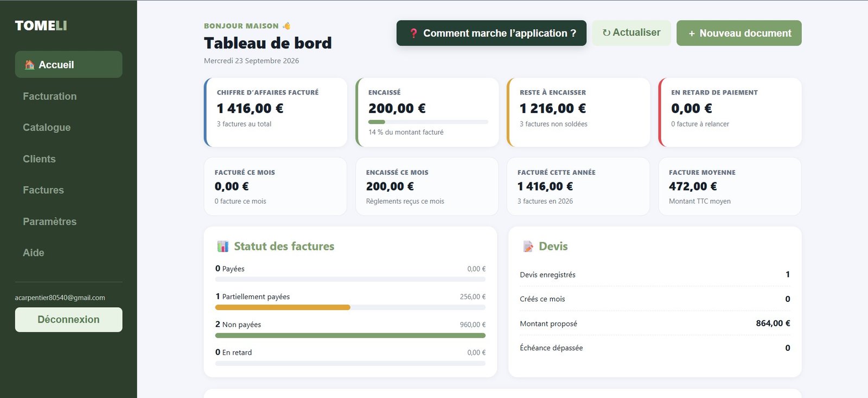Select the Encaissé ce mois card

(427, 186)
